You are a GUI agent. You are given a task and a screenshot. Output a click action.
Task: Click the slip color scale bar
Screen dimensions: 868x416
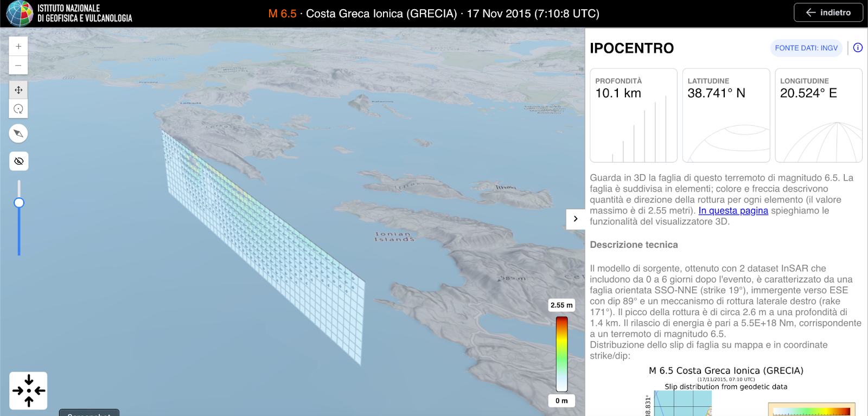tap(561, 354)
